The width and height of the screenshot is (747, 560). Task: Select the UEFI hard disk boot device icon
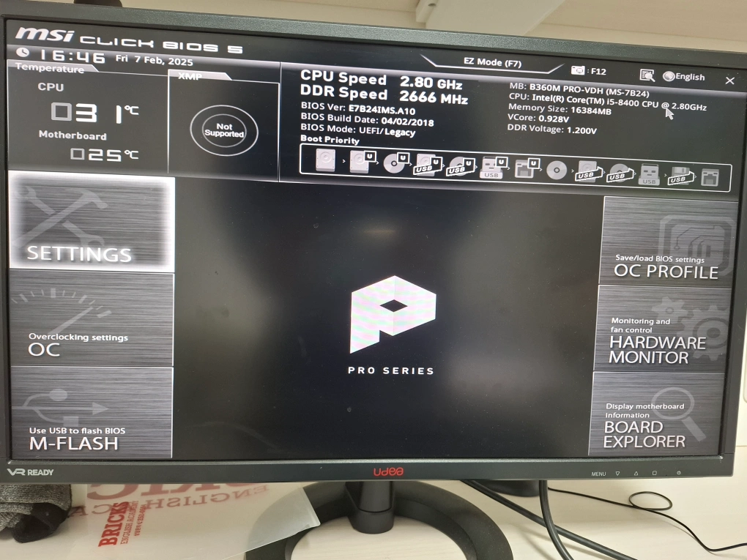(x=362, y=161)
